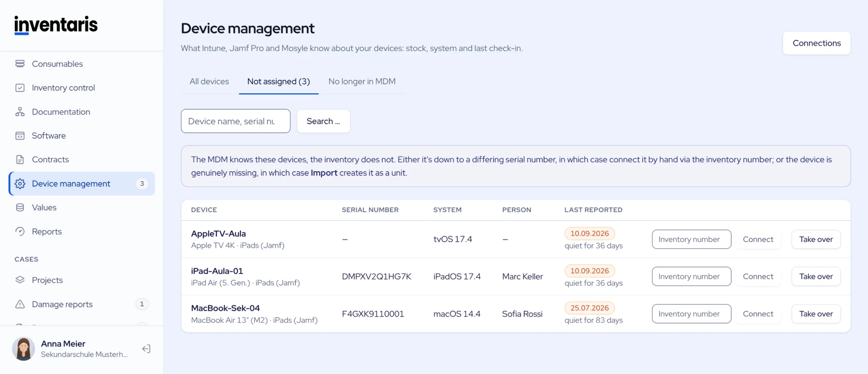Image resolution: width=868 pixels, height=374 pixels.
Task: Connect the AppleTV-Aula device
Action: (x=758, y=239)
